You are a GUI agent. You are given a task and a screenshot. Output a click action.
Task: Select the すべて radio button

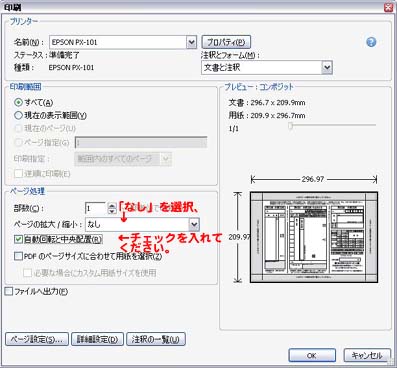point(19,102)
